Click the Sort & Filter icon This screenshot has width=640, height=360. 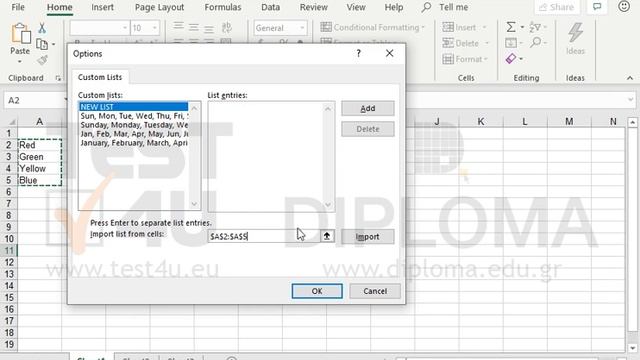535,27
